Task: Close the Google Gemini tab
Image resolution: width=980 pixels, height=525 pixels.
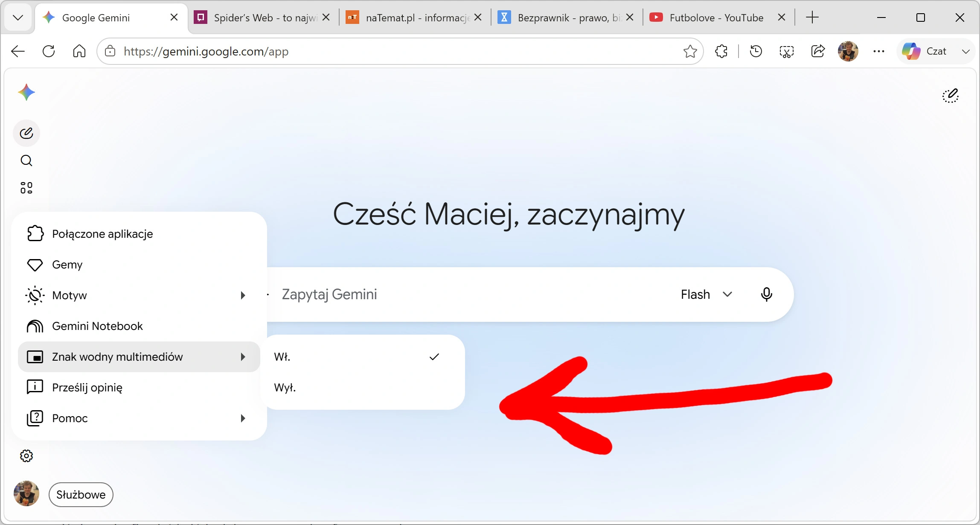Action: click(x=174, y=17)
